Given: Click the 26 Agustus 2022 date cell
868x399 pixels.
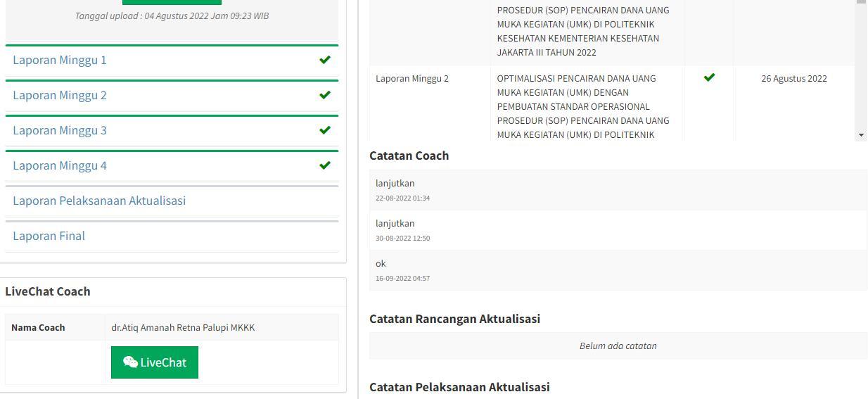Looking at the screenshot, I should pyautogui.click(x=793, y=79).
